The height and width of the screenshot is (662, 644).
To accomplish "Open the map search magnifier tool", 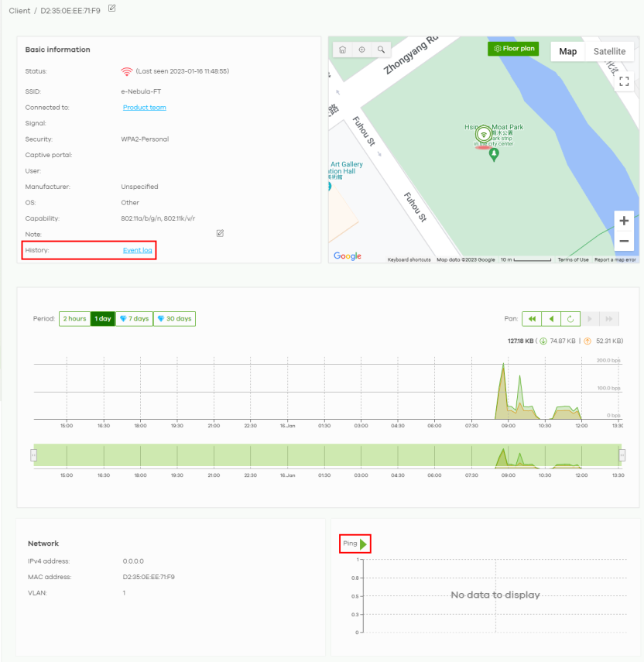I will 381,50.
